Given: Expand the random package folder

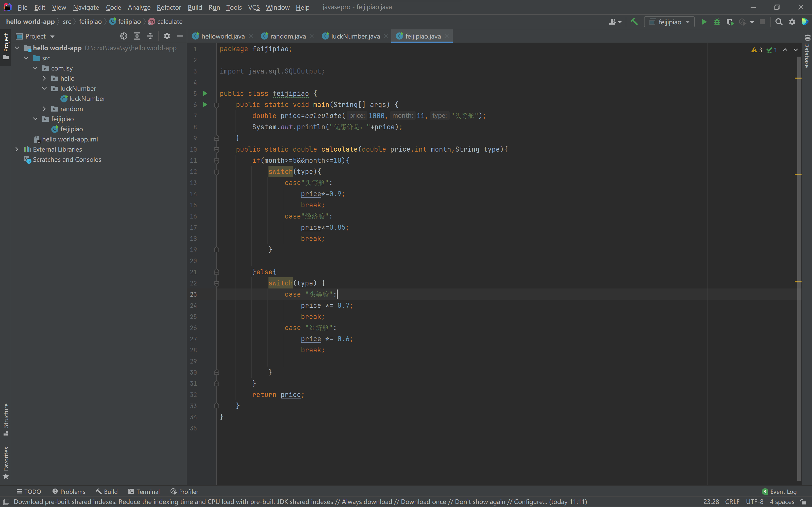Looking at the screenshot, I should pos(44,109).
